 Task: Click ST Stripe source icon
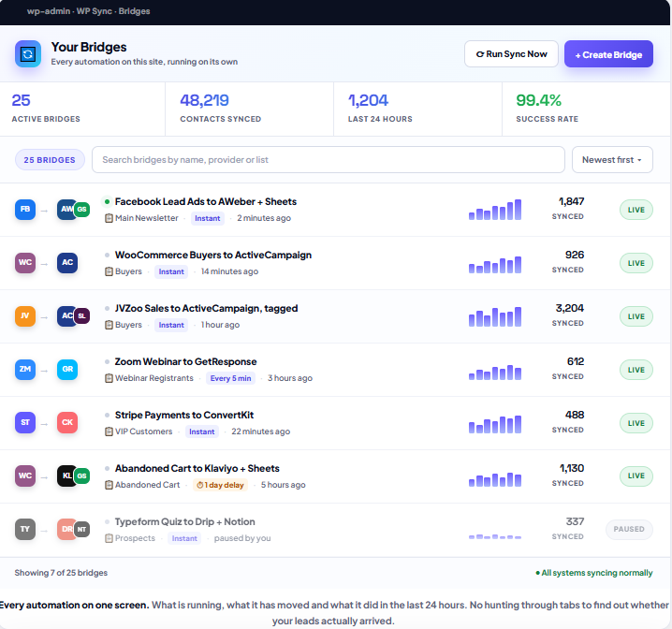[25, 422]
